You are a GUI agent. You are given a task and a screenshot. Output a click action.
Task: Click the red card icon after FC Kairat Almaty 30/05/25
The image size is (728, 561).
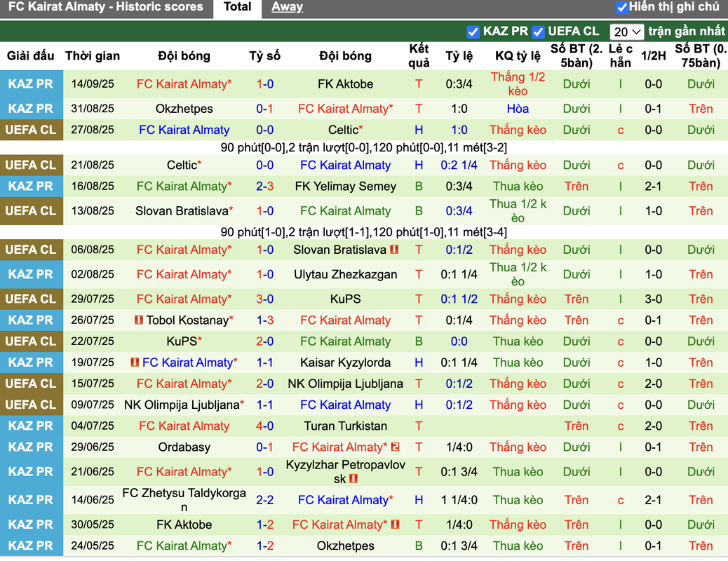(395, 525)
